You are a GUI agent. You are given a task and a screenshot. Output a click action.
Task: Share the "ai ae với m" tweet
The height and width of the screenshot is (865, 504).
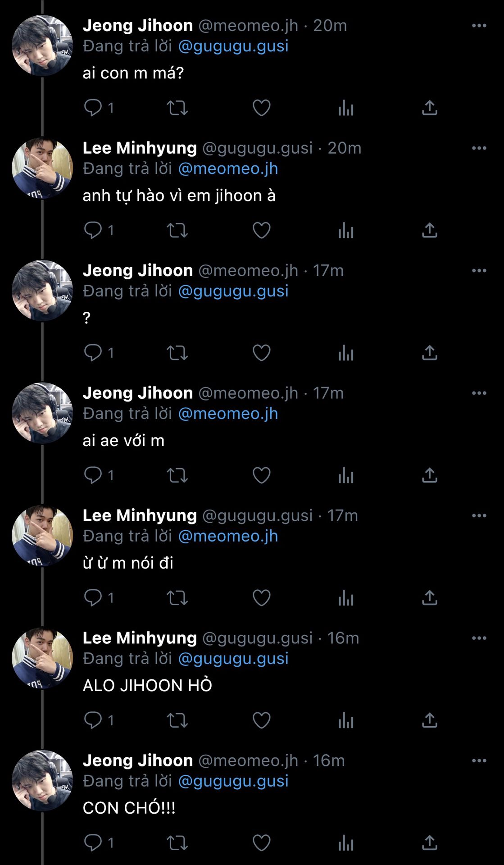(x=430, y=476)
